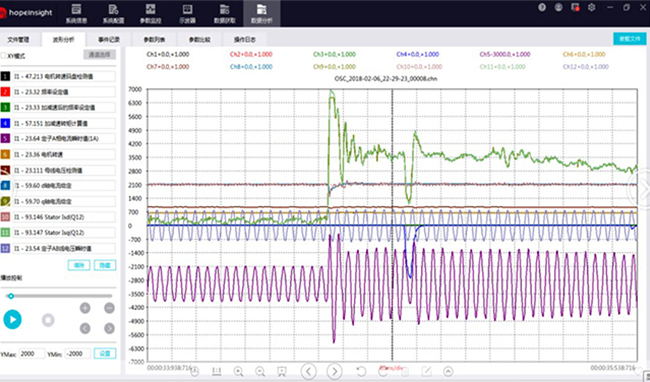This screenshot has width=650, height=382.
Task: Click the zoom in magnifier below chart
Action: pyautogui.click(x=238, y=371)
